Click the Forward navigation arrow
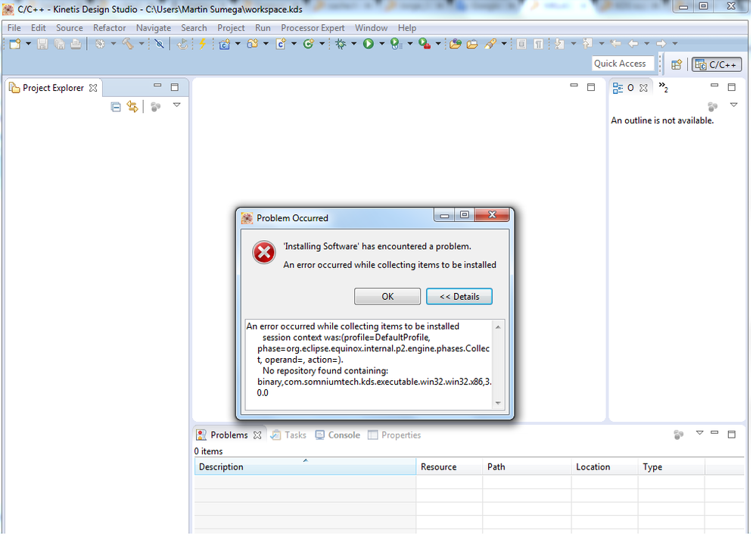This screenshot has width=756, height=549. click(661, 44)
